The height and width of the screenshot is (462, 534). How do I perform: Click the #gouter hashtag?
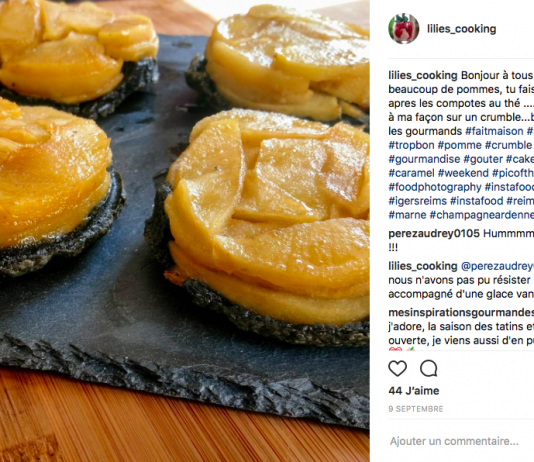tap(483, 159)
